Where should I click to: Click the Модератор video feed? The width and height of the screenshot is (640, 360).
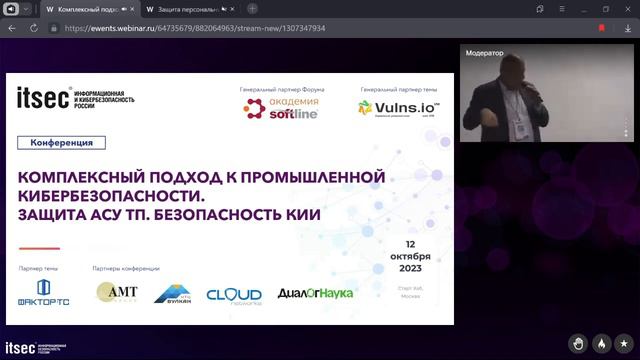point(547,93)
